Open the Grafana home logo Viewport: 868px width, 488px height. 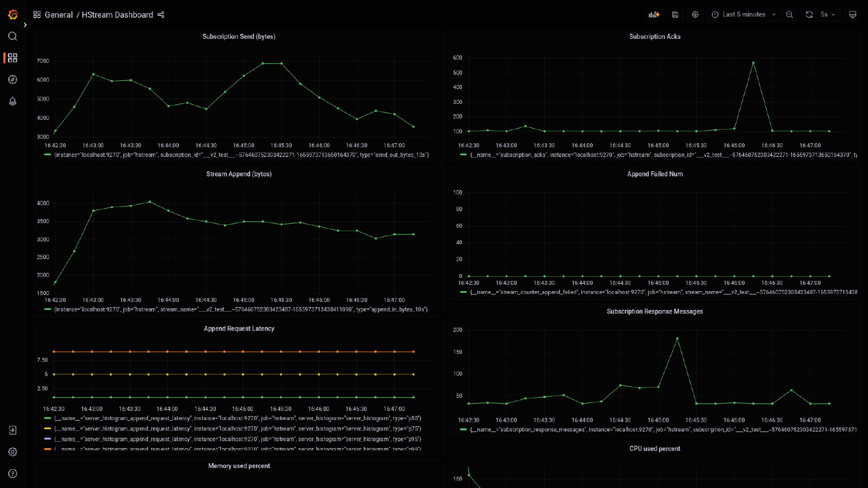coord(13,14)
